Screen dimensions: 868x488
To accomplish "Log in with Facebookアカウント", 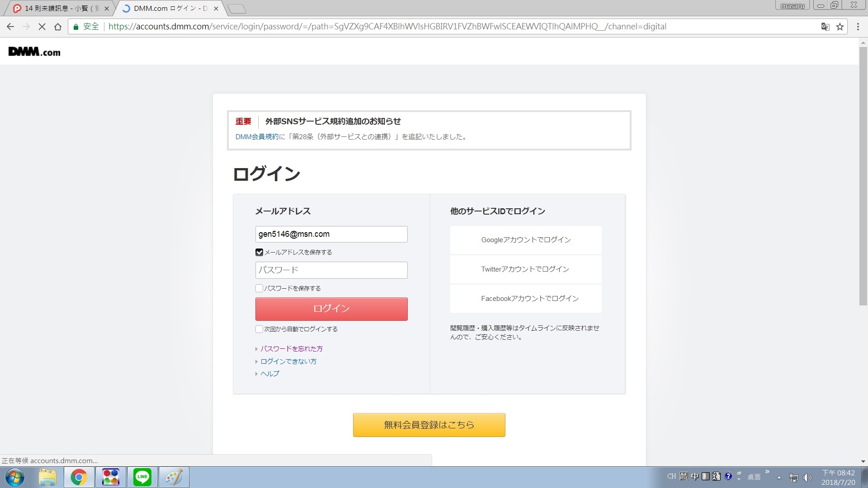I will (x=526, y=299).
